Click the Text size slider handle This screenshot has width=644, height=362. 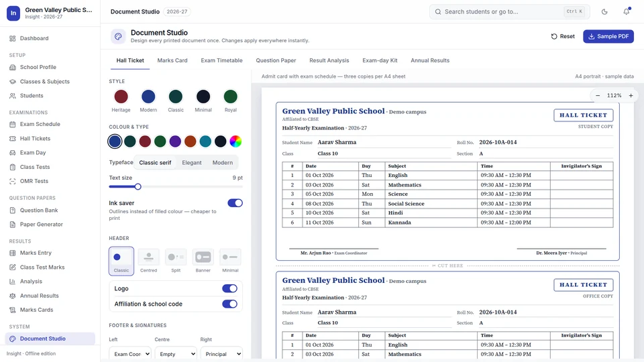click(138, 187)
